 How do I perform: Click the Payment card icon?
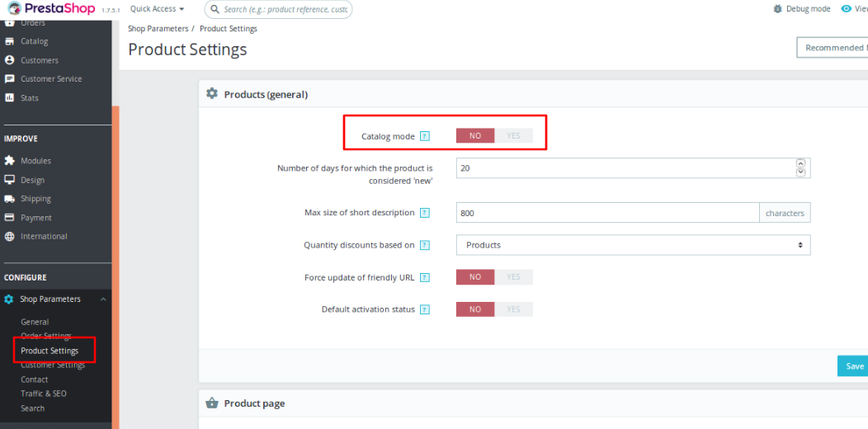[10, 218]
